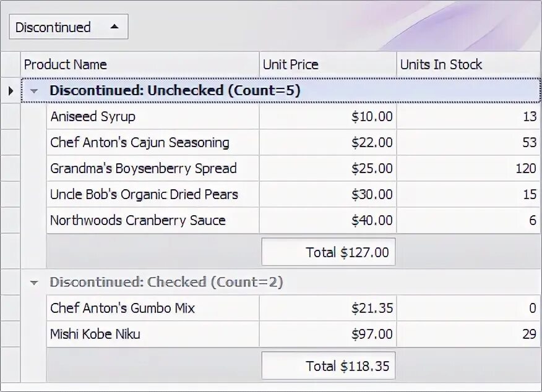
Task: Select the Aniseed Syrup row
Action: (93, 117)
